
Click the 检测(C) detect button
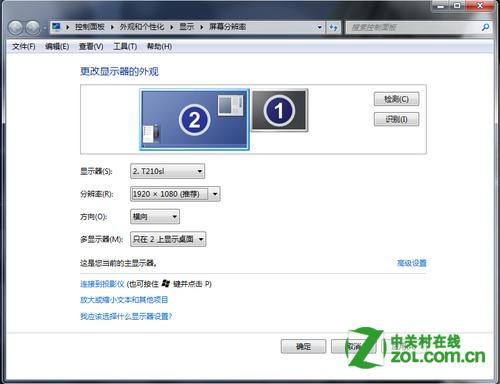coord(396,99)
